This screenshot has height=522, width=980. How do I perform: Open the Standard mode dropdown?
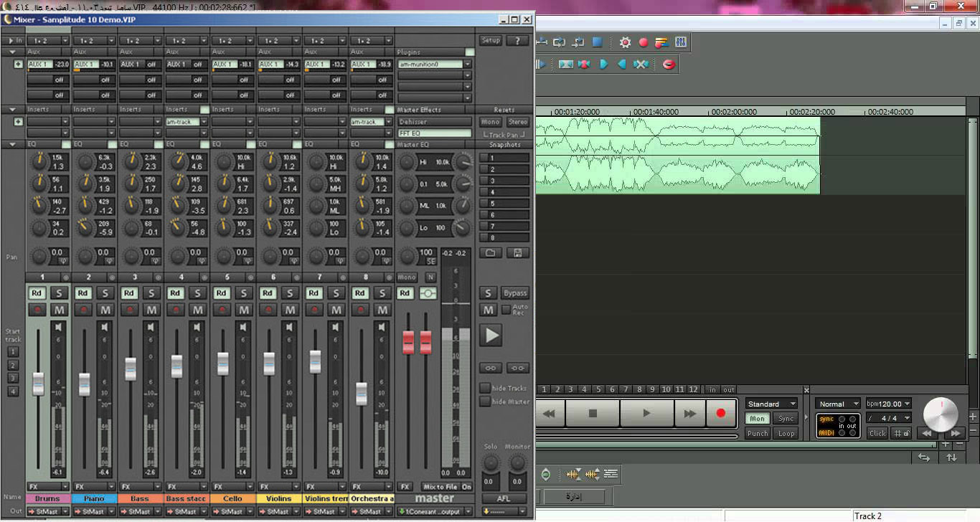pos(771,404)
